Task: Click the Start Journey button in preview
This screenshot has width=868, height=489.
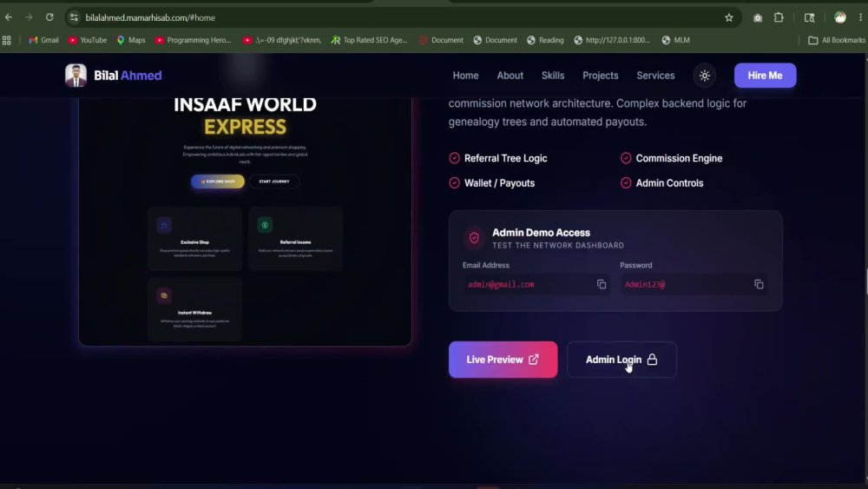Action: [x=274, y=182]
